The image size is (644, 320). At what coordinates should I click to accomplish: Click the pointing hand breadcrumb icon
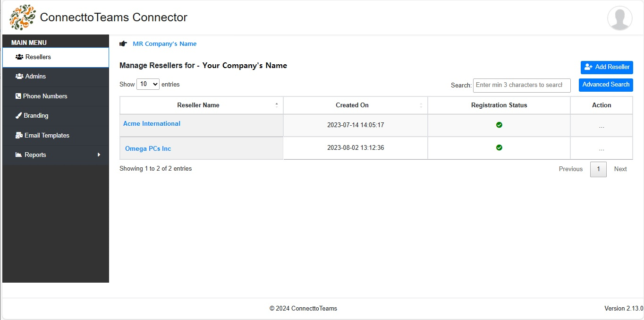(123, 43)
